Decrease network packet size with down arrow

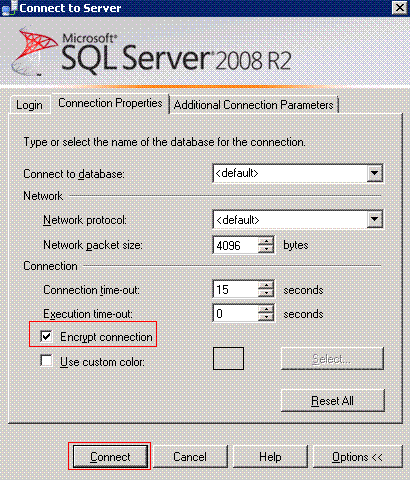pos(266,249)
